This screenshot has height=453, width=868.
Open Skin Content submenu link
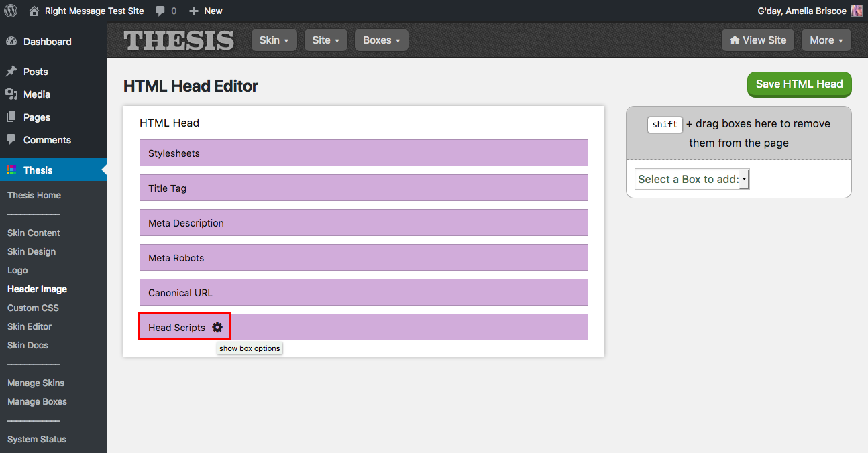tap(34, 233)
